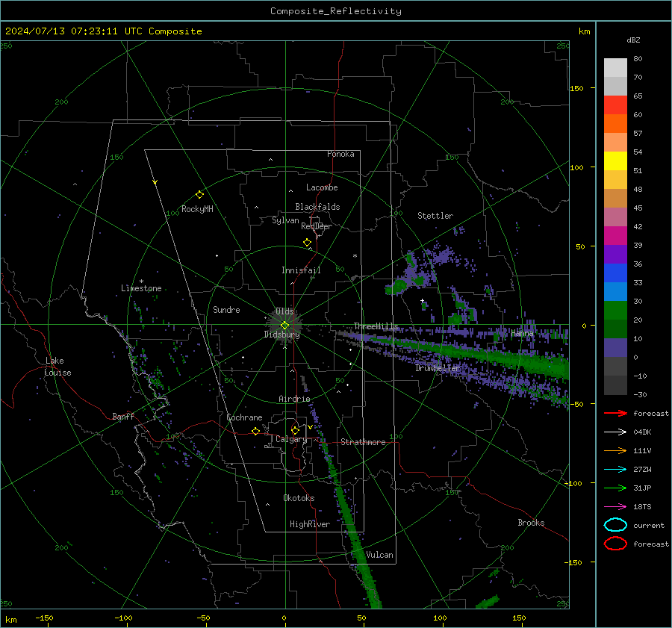Select the 33 dBZ blue color swatch
The height and width of the screenshot is (628, 672).
[615, 273]
